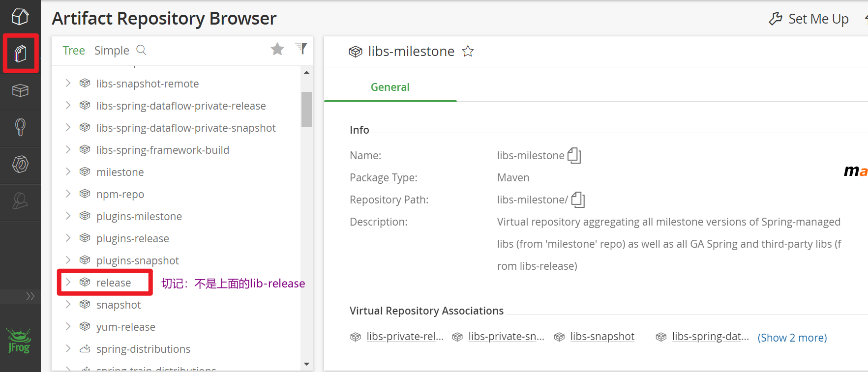
Task: Open the Builds icon in sidebar
Action: [x=20, y=127]
